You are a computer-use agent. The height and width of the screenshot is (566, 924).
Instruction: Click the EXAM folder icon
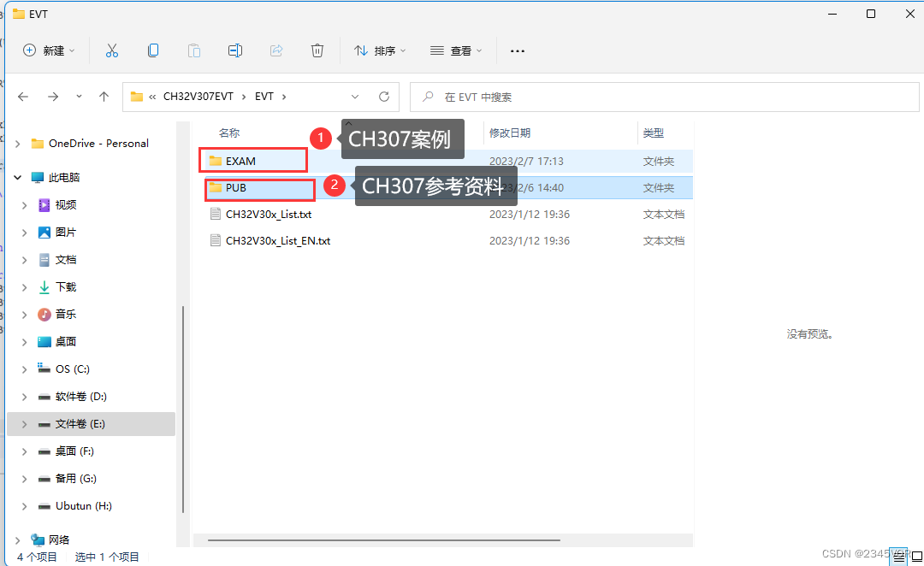pos(215,161)
